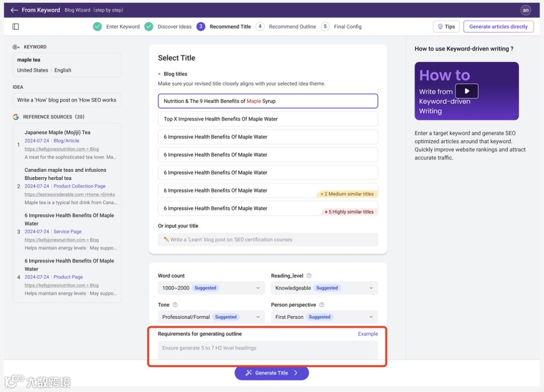Click Generate articles directly
Image resolution: width=544 pixels, height=392 pixels.
498,27
